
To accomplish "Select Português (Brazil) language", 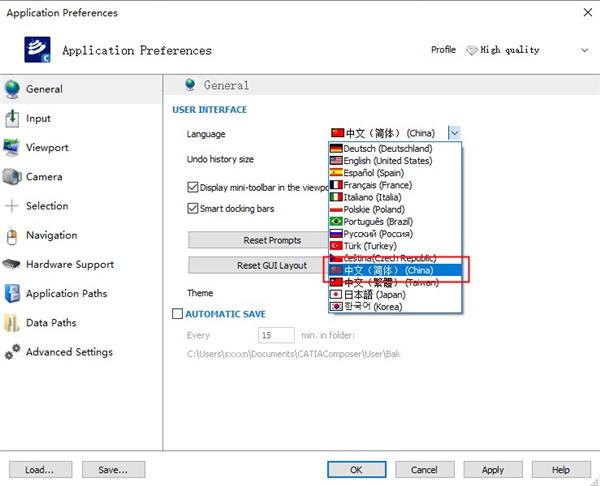I will click(x=395, y=222).
